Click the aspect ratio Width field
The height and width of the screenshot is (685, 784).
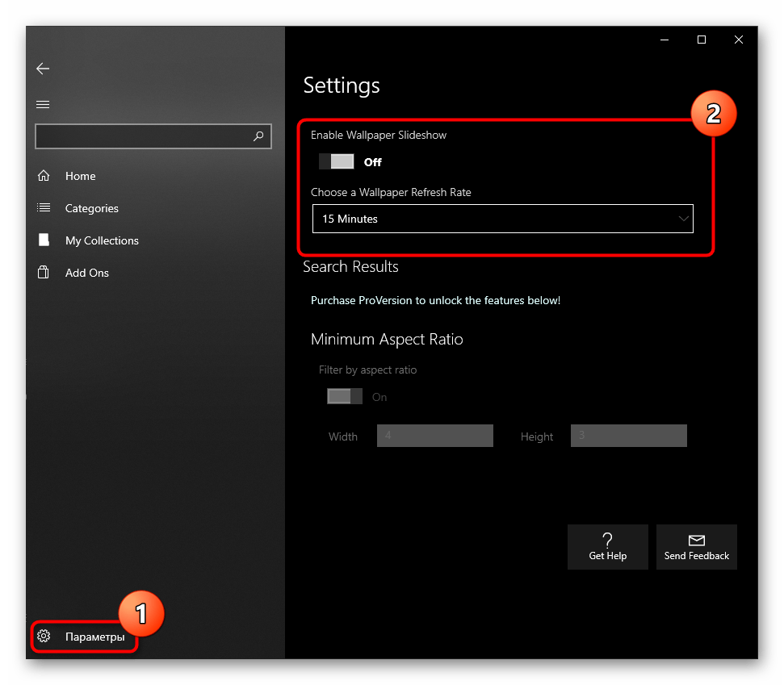point(434,436)
